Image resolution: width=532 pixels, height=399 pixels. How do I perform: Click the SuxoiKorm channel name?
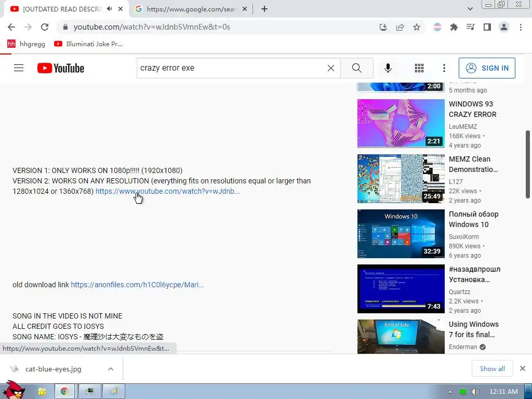(x=464, y=237)
